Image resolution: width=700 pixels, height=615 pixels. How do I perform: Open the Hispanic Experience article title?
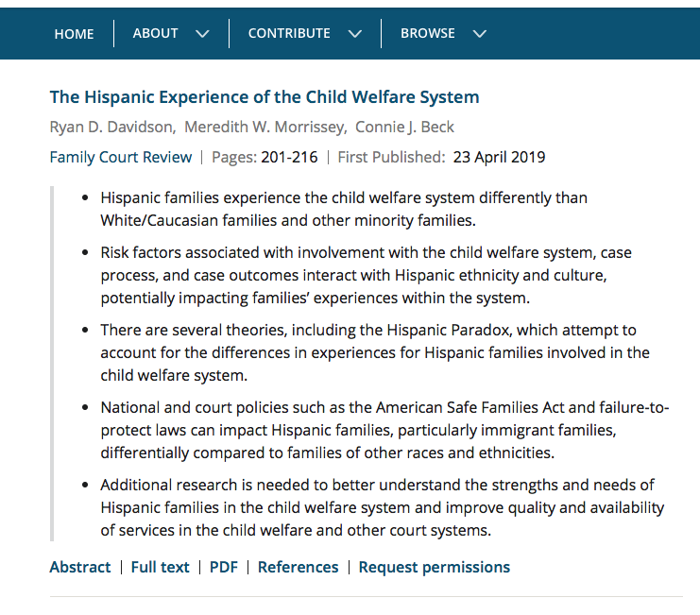point(265,97)
